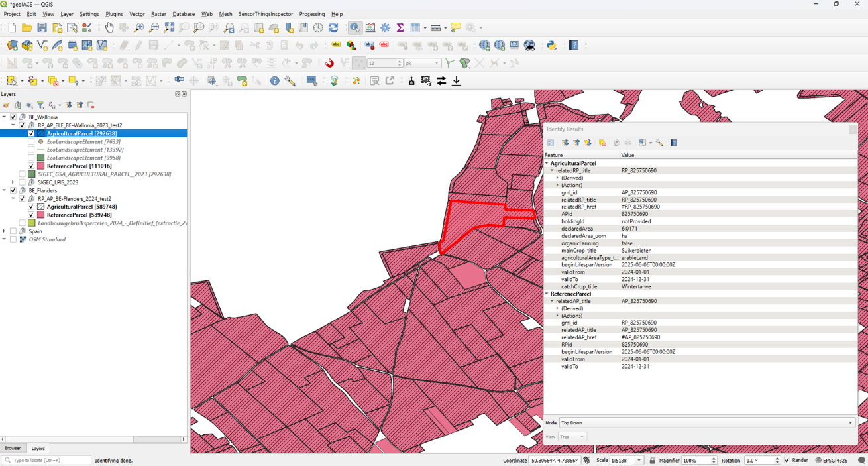Click the EPSG:4326 projection button
This screenshot has height=466, width=868.
(832, 461)
